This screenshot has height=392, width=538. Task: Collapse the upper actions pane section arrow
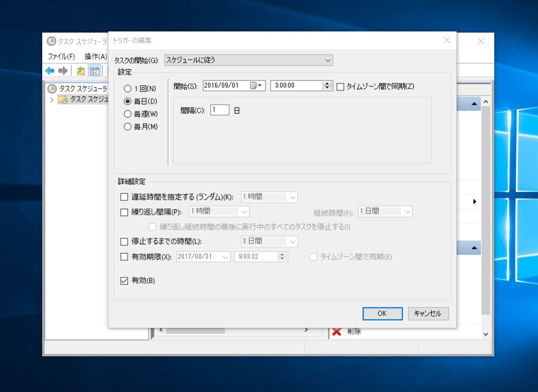(x=474, y=104)
